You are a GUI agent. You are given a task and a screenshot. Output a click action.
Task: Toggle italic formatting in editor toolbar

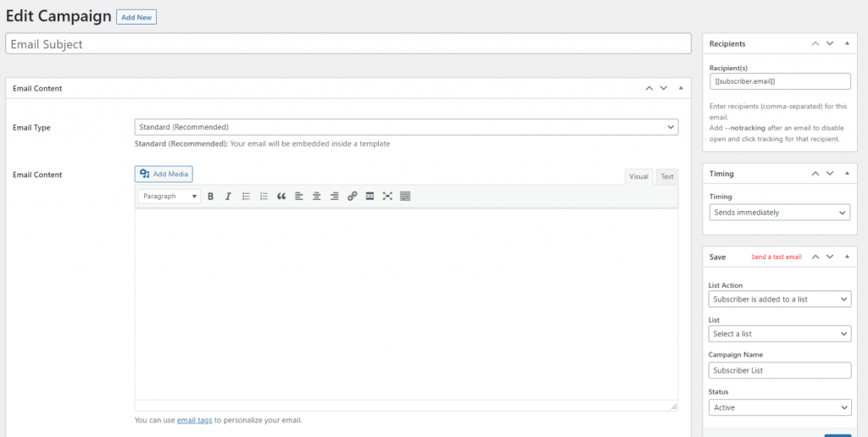(x=227, y=196)
